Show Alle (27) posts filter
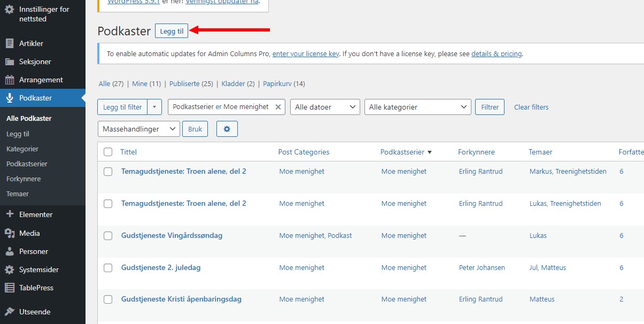This screenshot has height=324, width=644. 111,84
